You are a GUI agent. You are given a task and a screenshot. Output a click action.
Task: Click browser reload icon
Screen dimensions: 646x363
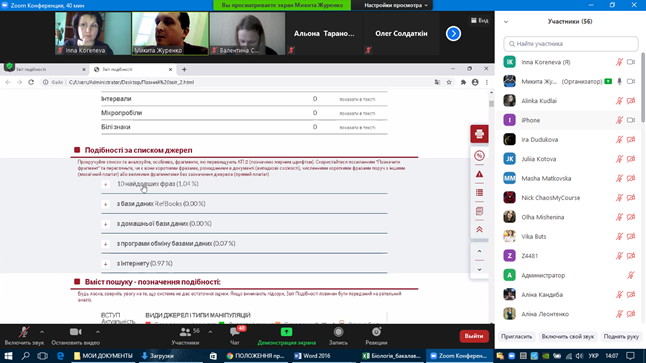31,82
